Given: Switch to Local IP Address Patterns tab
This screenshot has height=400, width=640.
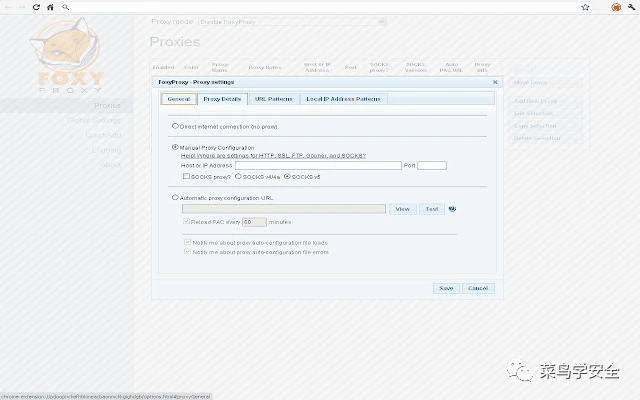Looking at the screenshot, I should [x=343, y=99].
